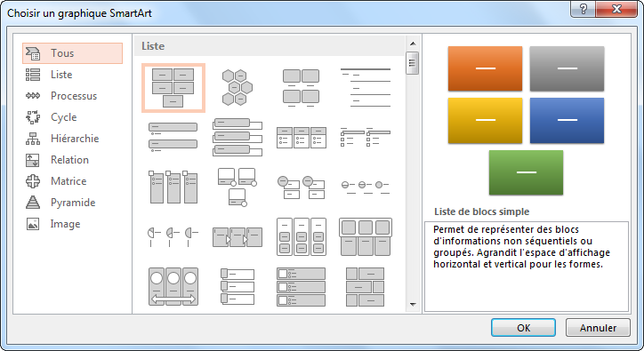
Task: Select the Processus arrows icon
Action: (33, 96)
